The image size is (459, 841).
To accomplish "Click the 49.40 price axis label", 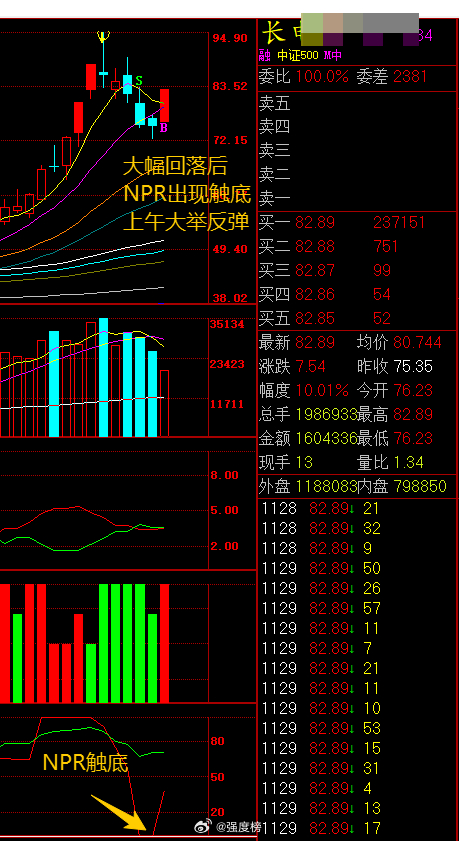I will point(230,249).
